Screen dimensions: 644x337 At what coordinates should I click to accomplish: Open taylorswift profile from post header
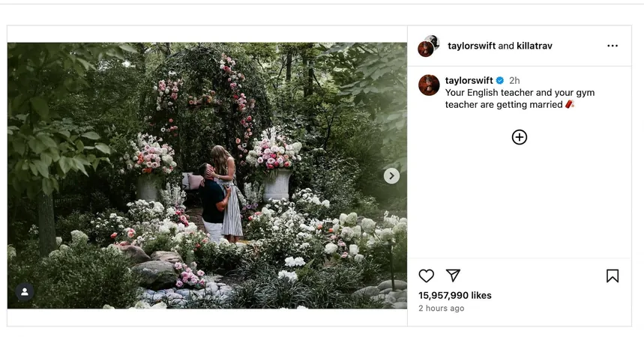coord(472,46)
